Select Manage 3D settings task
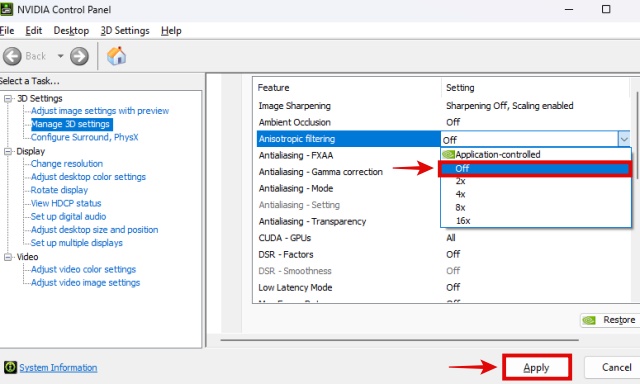 pos(71,124)
